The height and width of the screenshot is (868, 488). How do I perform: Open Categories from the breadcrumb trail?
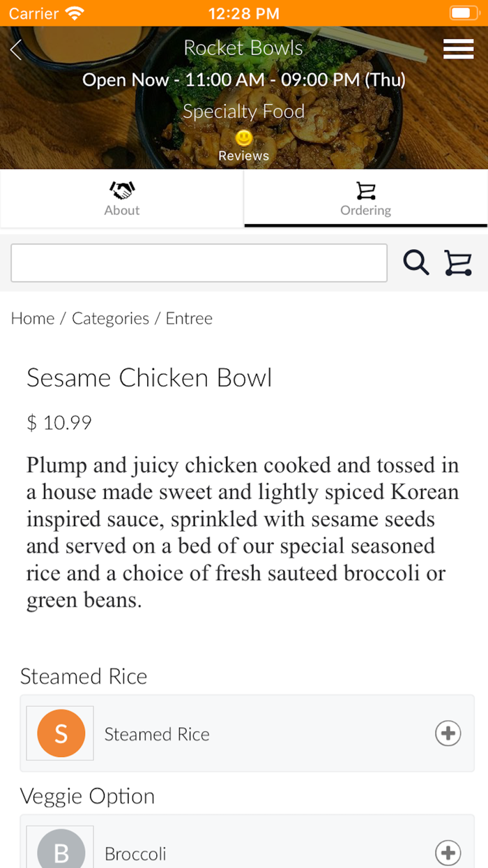pos(110,318)
